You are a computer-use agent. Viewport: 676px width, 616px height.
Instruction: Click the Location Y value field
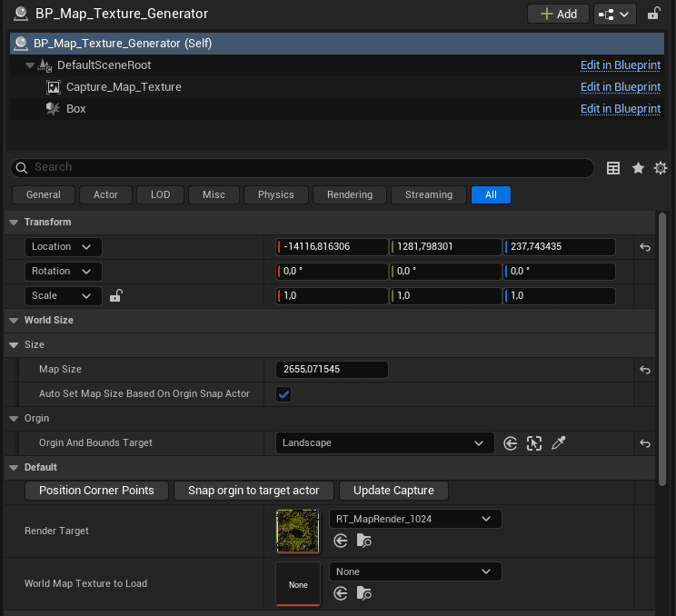[x=445, y=247]
